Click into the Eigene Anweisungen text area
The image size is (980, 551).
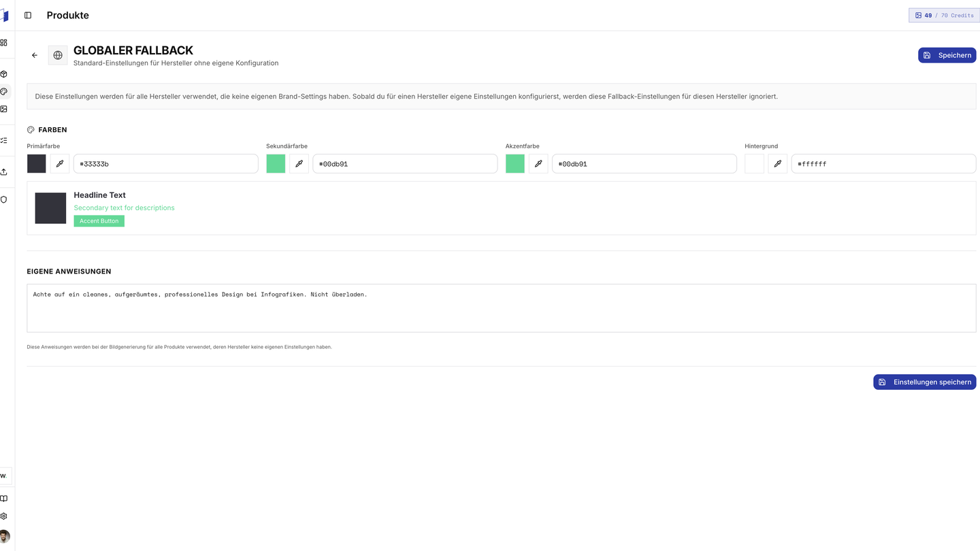click(502, 308)
